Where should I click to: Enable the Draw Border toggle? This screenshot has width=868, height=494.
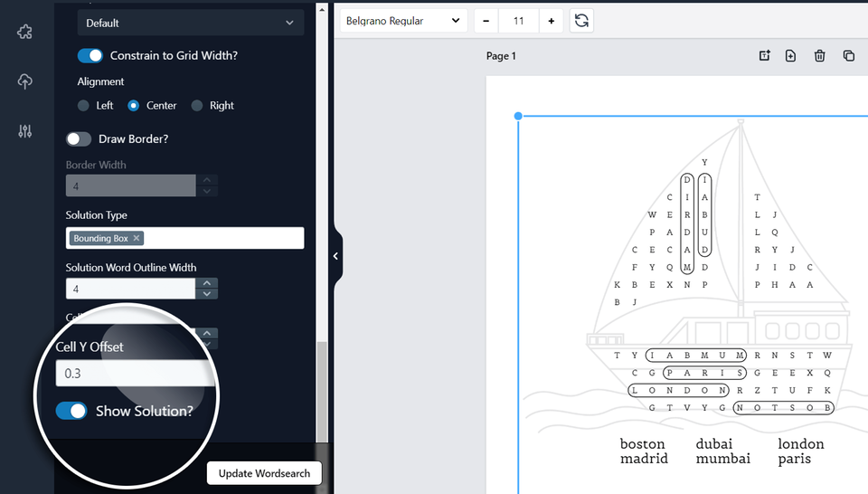[x=79, y=139]
